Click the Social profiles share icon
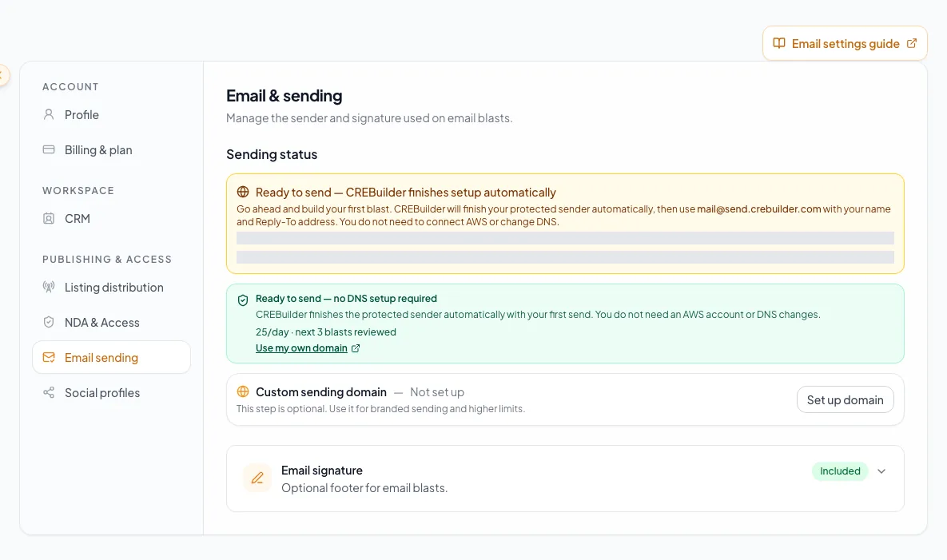 (x=49, y=392)
